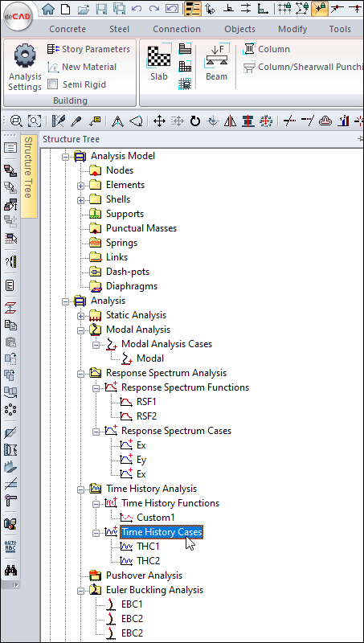This screenshot has width=364, height=643.
Task: Select the THC1 time history case
Action: pos(148,547)
